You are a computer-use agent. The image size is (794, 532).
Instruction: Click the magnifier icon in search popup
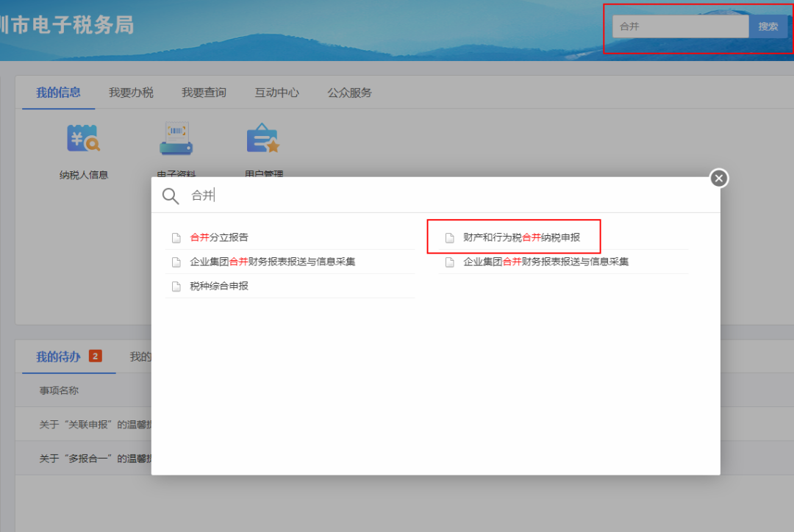[171, 196]
